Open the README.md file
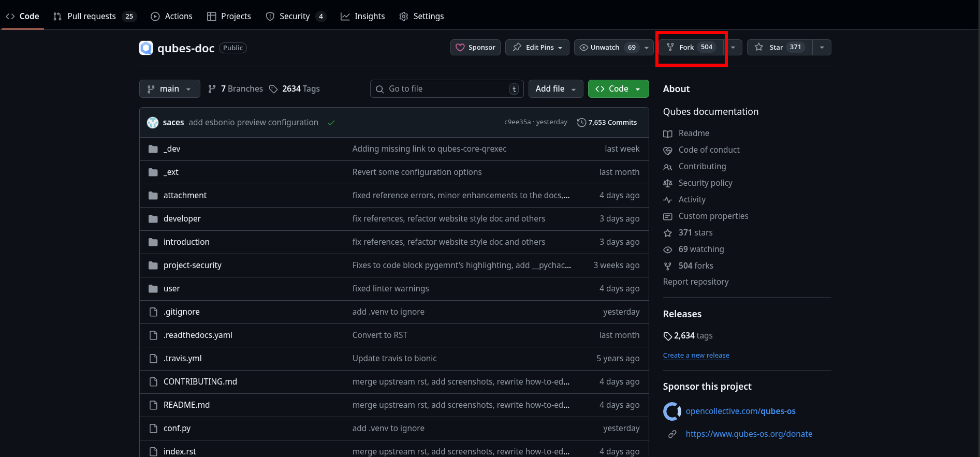Screen dimensions: 980x457 coord(187,405)
